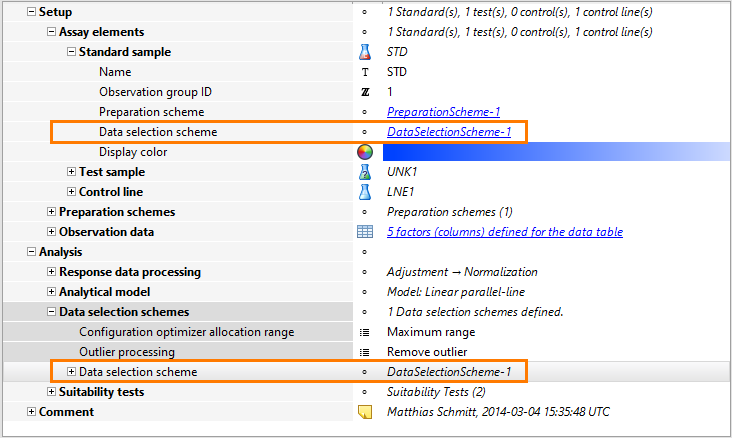Click the STD name value field
Viewport: 732px width, 438px height.
click(x=397, y=72)
